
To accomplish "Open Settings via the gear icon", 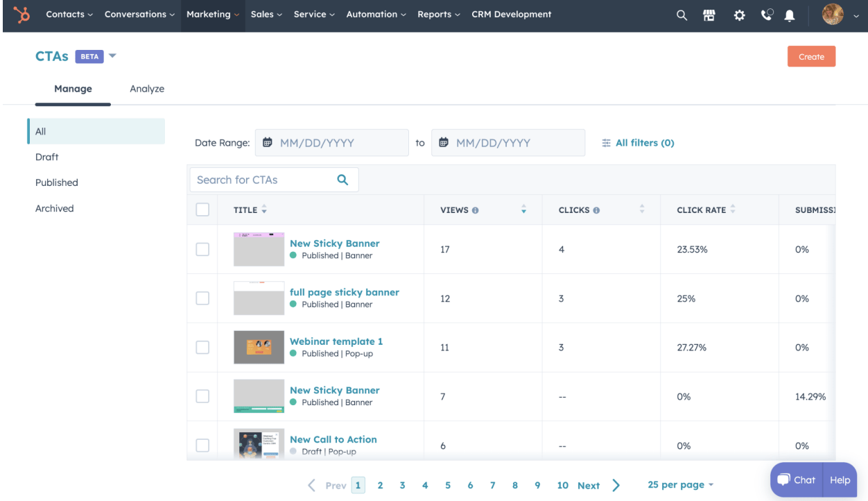I will pos(738,15).
